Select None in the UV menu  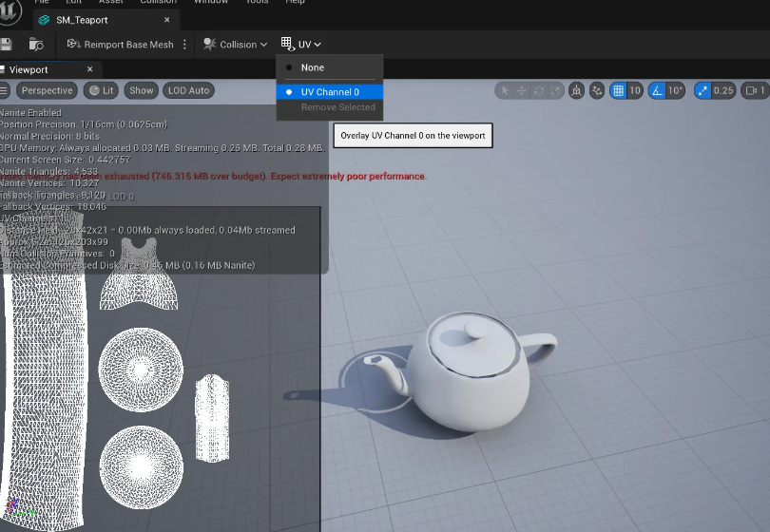(x=330, y=67)
